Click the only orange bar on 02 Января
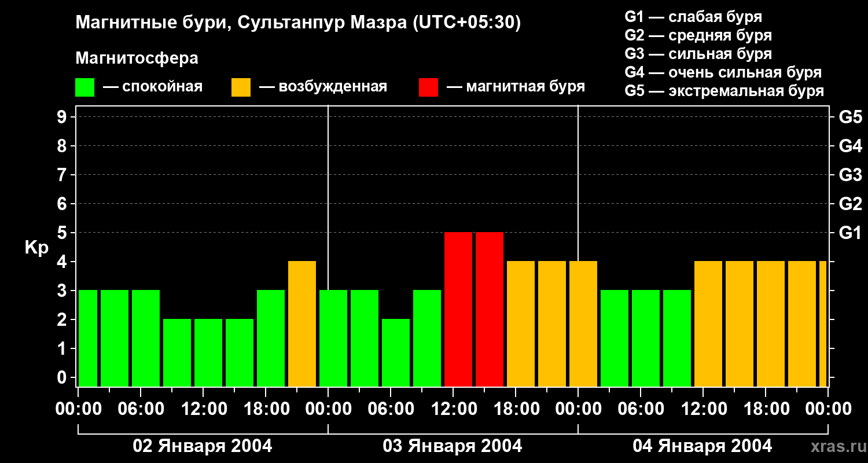 302,324
